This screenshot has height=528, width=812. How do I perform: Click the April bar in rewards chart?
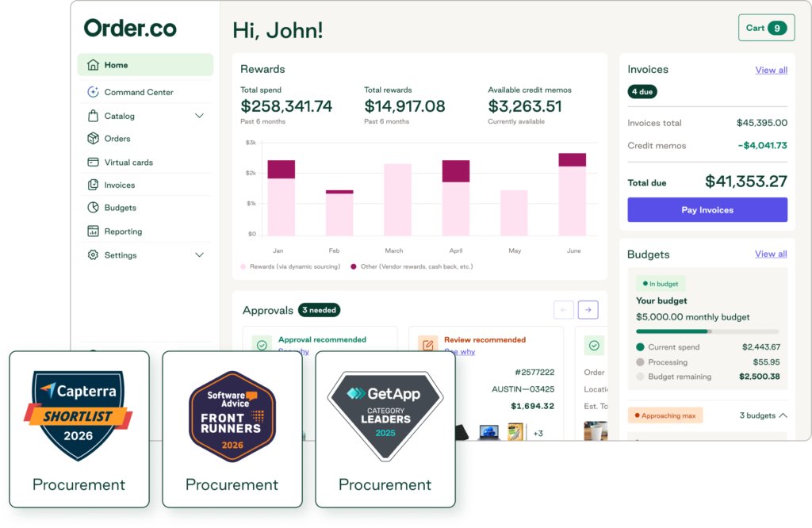456,198
